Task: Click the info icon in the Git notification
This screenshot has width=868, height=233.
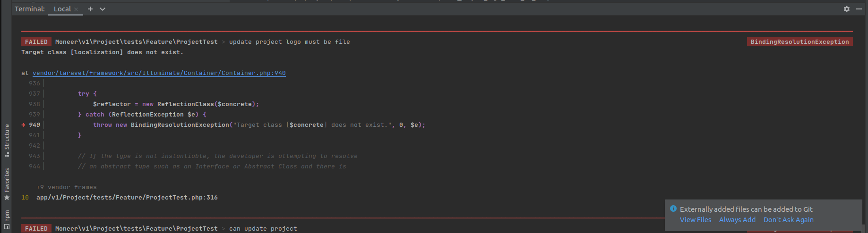Action: click(673, 208)
